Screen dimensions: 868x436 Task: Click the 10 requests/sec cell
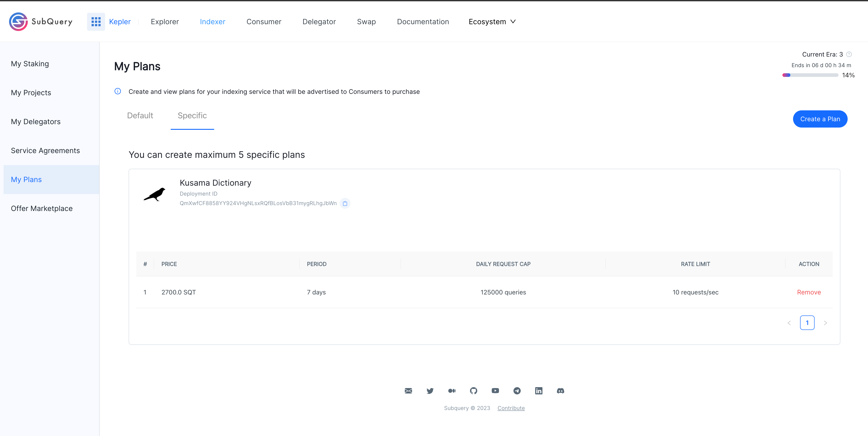(x=695, y=292)
